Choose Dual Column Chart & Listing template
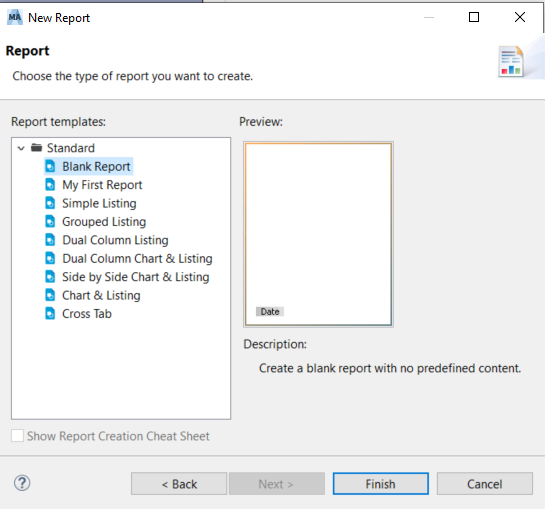 137,259
